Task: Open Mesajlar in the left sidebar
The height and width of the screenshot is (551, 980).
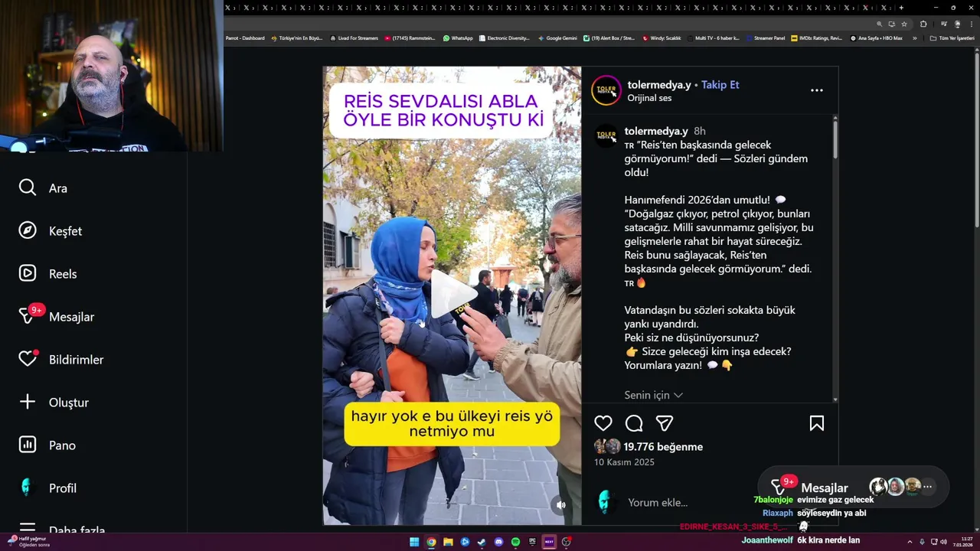Action: point(57,317)
